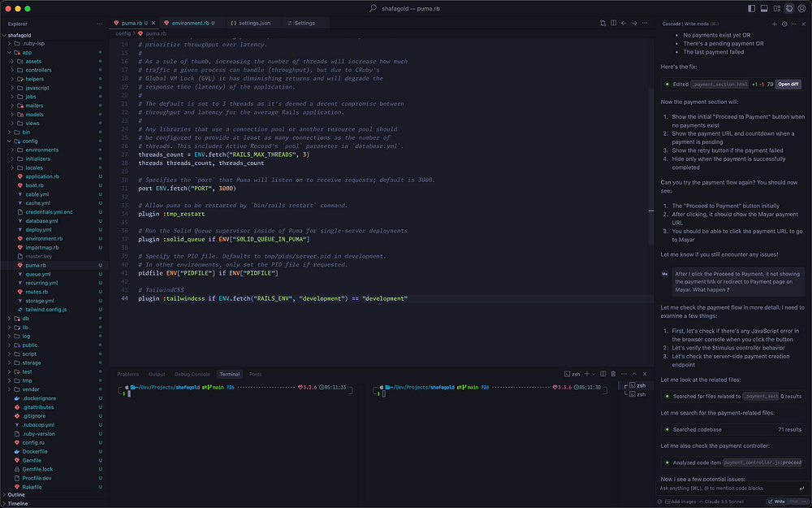Open terminal panel more actions ellipsis
The image size is (812, 508).
pos(624,374)
